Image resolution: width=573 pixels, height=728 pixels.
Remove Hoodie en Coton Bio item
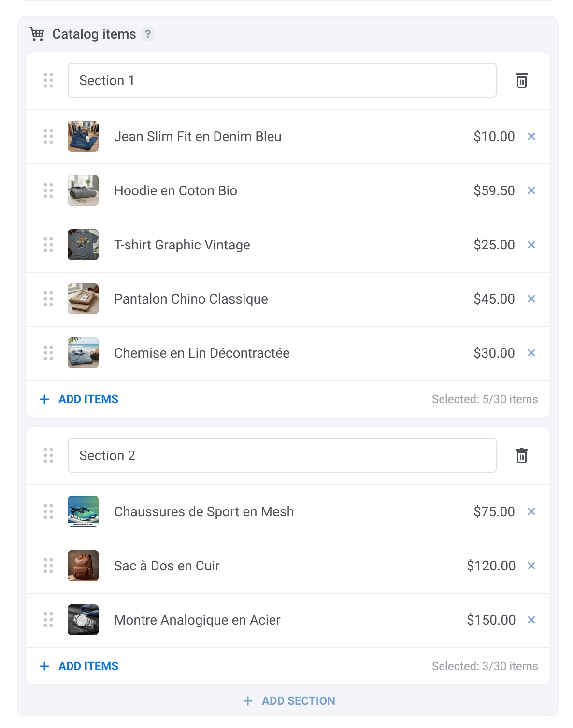pos(531,191)
